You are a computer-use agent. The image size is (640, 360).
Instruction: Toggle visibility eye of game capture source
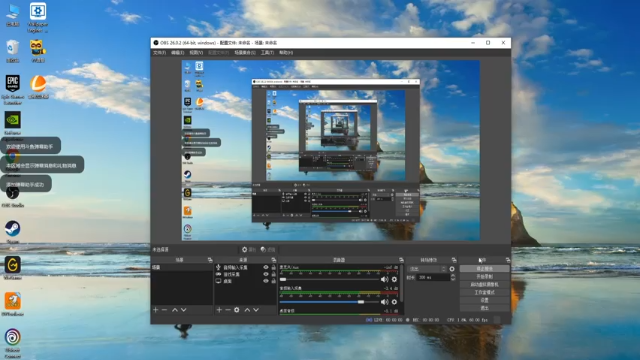tap(266, 274)
